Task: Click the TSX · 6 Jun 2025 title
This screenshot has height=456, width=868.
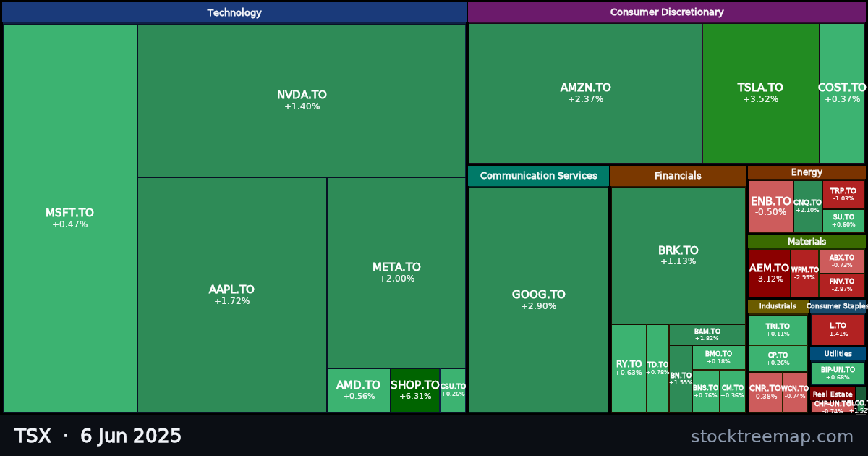Action: click(x=98, y=436)
